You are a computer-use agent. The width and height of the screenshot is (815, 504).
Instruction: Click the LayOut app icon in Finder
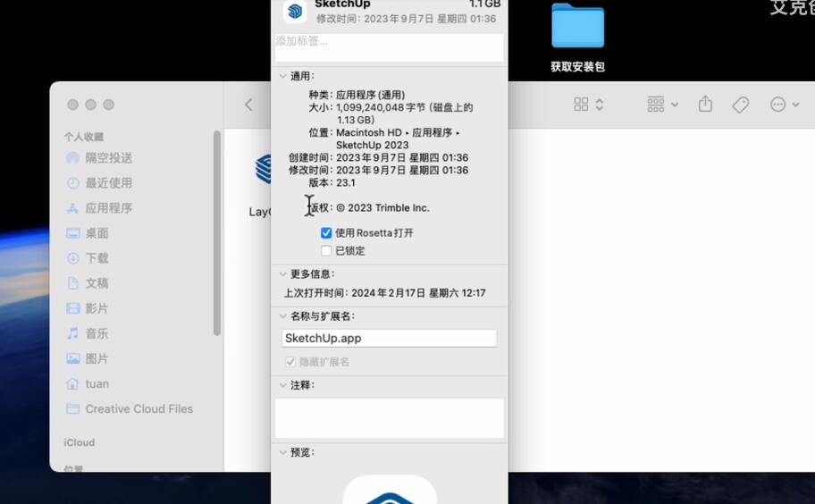263,170
